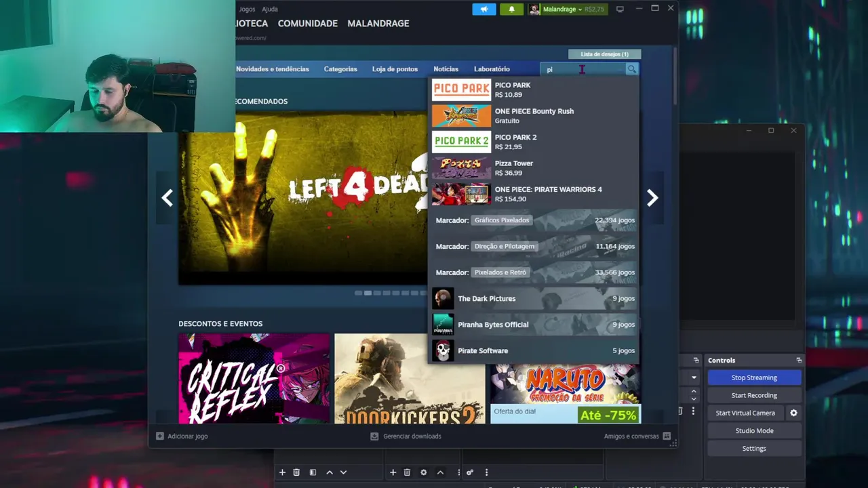Viewport: 868px width, 488px height.
Task: Click the store search magnifier icon
Action: 631,69
